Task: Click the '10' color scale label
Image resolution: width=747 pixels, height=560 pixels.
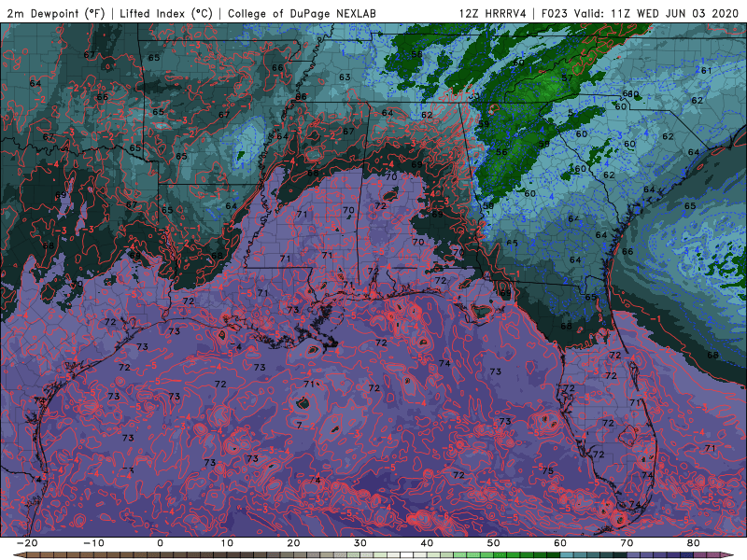Action: 227,543
